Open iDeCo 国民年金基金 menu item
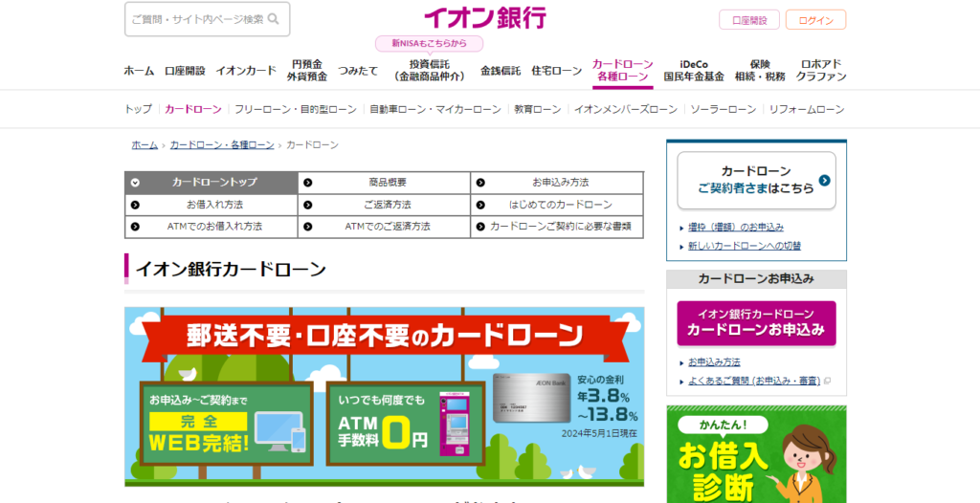 694,71
